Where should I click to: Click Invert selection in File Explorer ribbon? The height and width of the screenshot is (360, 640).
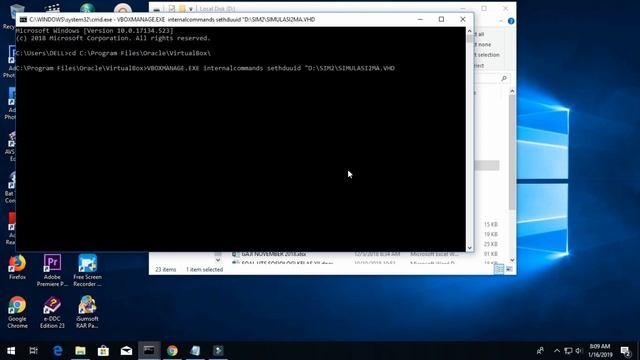[x=487, y=55]
